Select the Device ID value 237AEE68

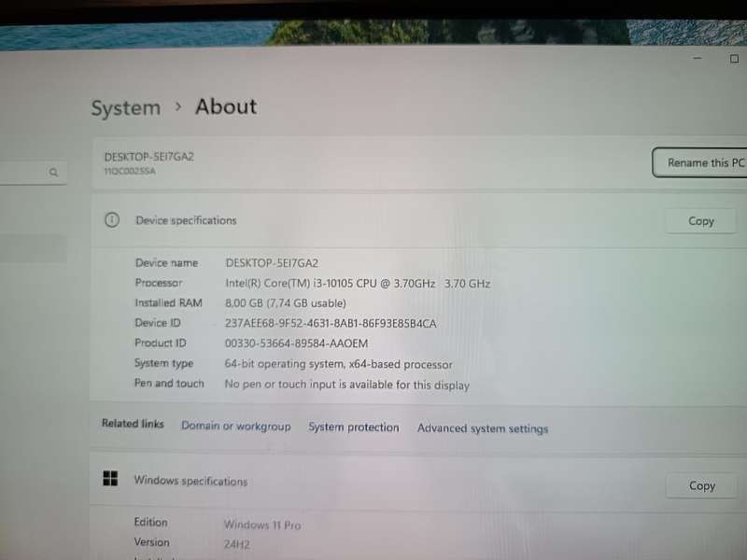(331, 323)
